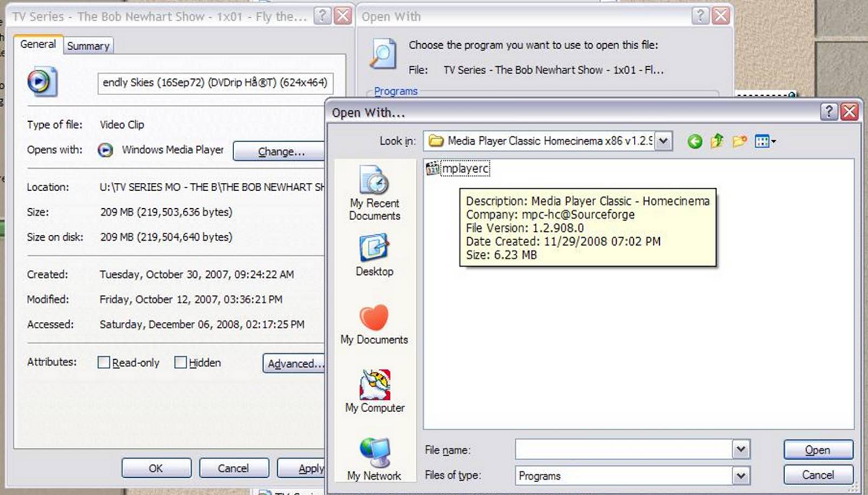Expand the Files of type dropdown
Screen dimensions: 868x495
click(x=741, y=476)
